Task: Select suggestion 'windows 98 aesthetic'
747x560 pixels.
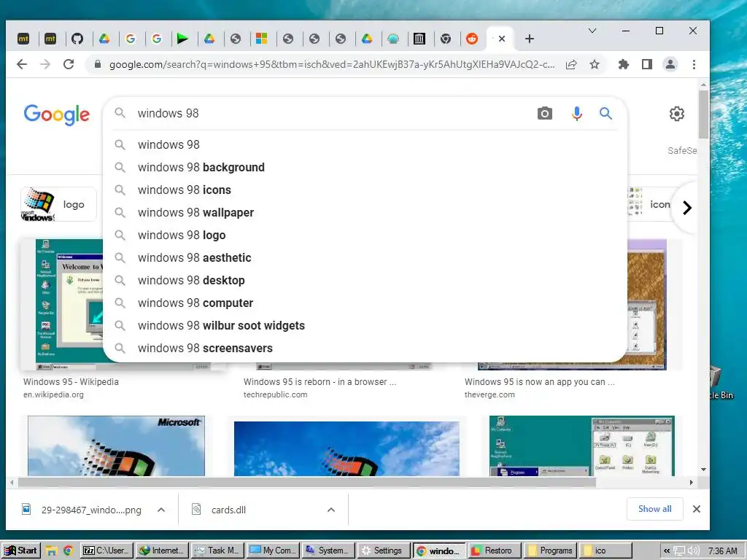Action: (x=365, y=257)
